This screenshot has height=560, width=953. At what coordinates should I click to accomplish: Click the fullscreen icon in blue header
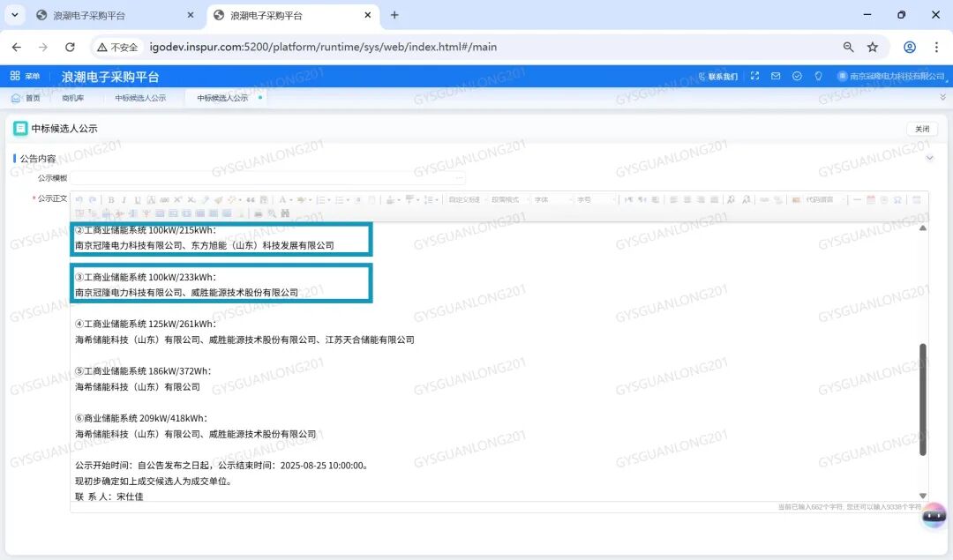coord(754,77)
